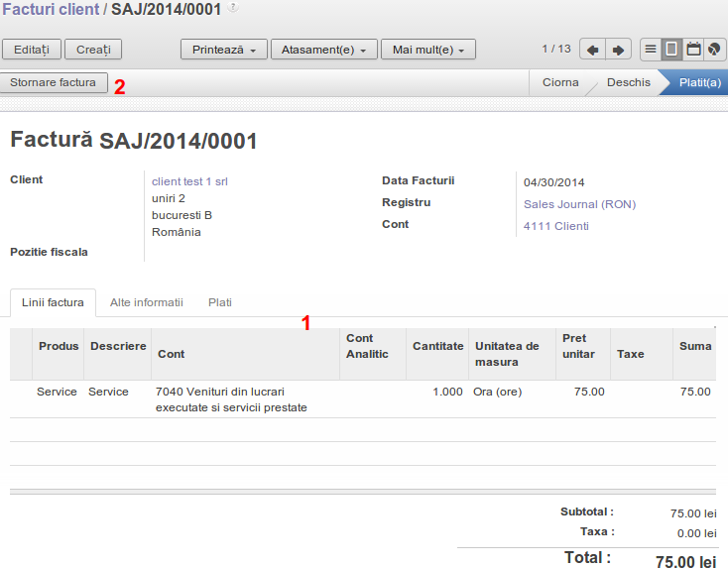Viewport: 728px width, 568px height.
Task: Go to next invoice record arrow
Action: pos(618,50)
